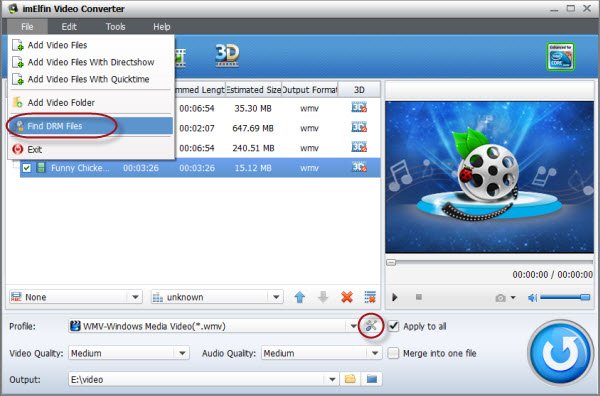The image size is (600, 396).
Task: Browse for output folder icon
Action: [x=350, y=379]
